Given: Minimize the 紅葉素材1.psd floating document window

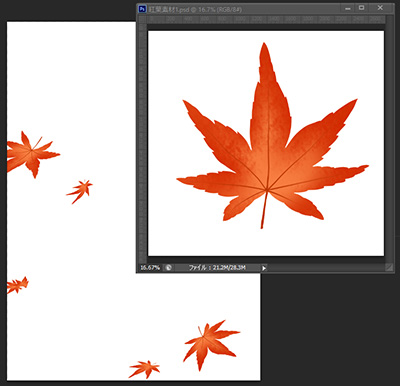Looking at the screenshot, I should pos(348,8).
